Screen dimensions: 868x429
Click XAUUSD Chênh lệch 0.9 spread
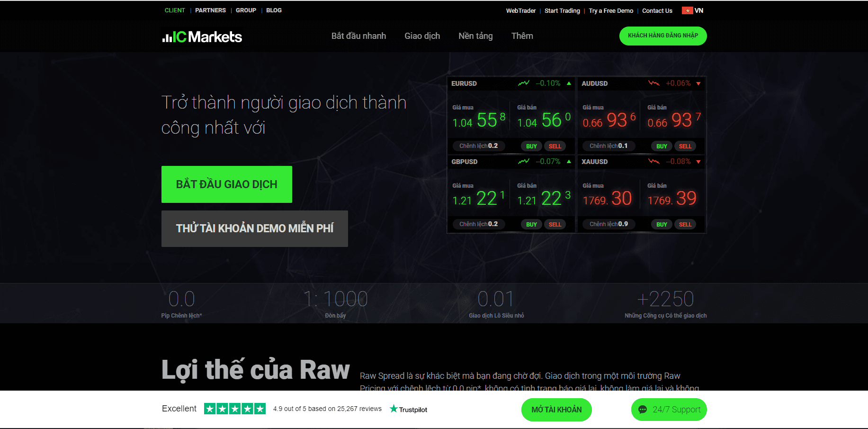(x=608, y=224)
